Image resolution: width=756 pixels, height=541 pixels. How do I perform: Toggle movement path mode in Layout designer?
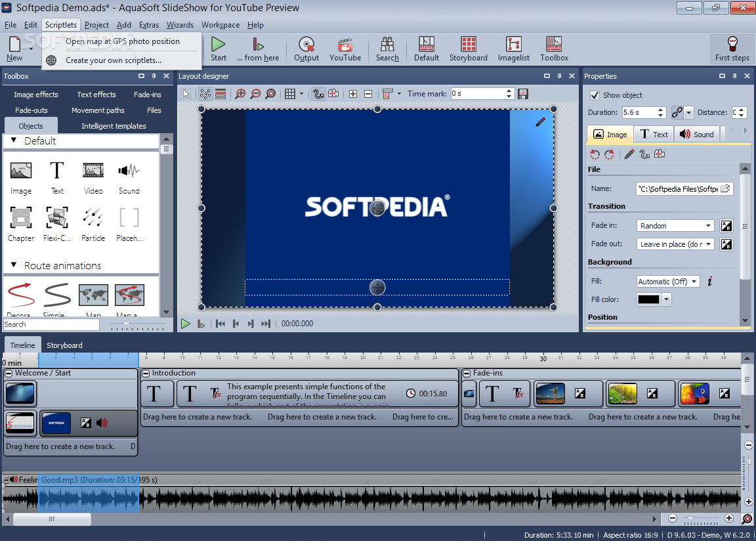point(318,93)
